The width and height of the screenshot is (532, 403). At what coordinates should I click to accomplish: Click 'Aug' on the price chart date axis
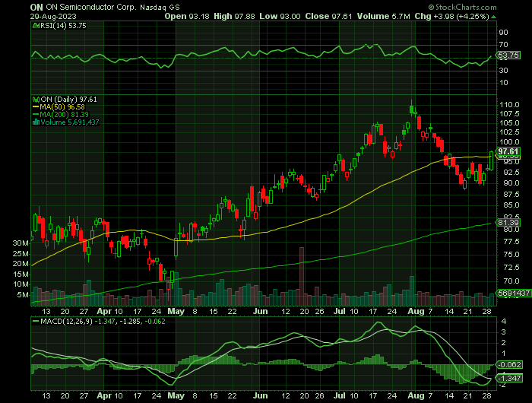tap(416, 311)
